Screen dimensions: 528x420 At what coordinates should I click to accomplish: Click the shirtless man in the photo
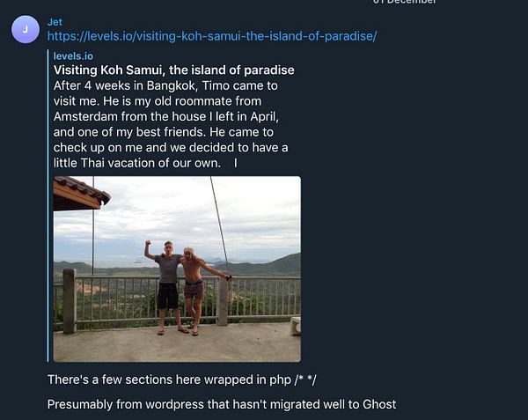click(x=195, y=286)
